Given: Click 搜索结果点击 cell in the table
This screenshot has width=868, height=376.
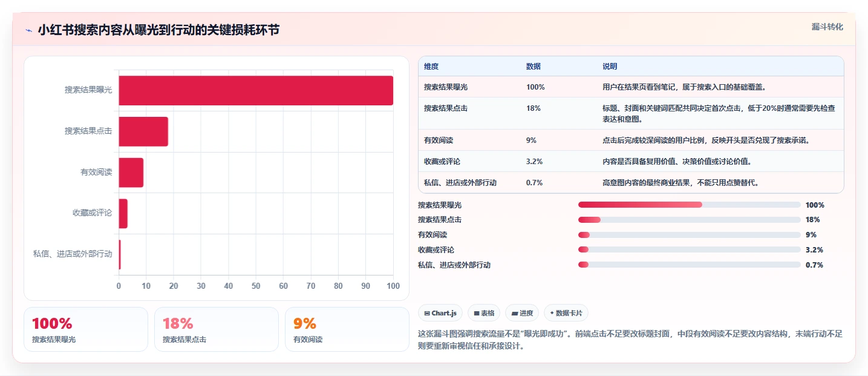Looking at the screenshot, I should (x=446, y=108).
